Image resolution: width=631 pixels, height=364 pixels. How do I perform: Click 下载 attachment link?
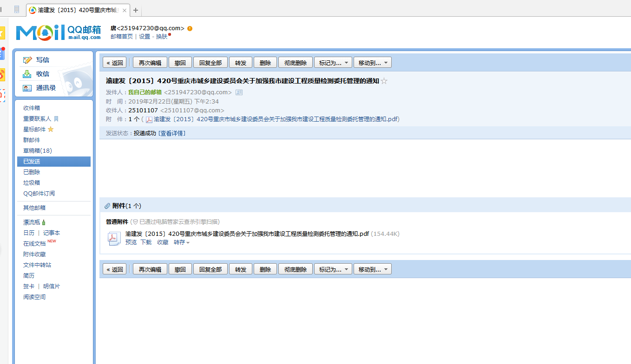coord(146,242)
